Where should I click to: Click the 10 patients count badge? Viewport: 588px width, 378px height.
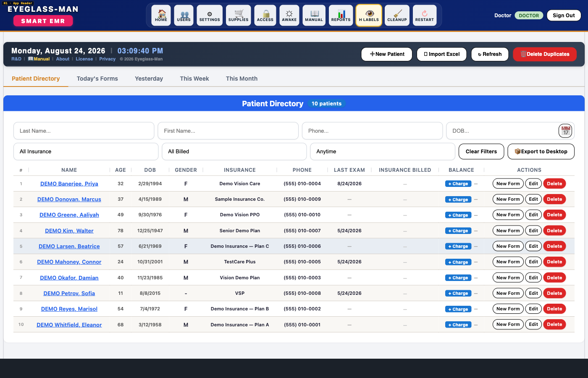click(327, 104)
